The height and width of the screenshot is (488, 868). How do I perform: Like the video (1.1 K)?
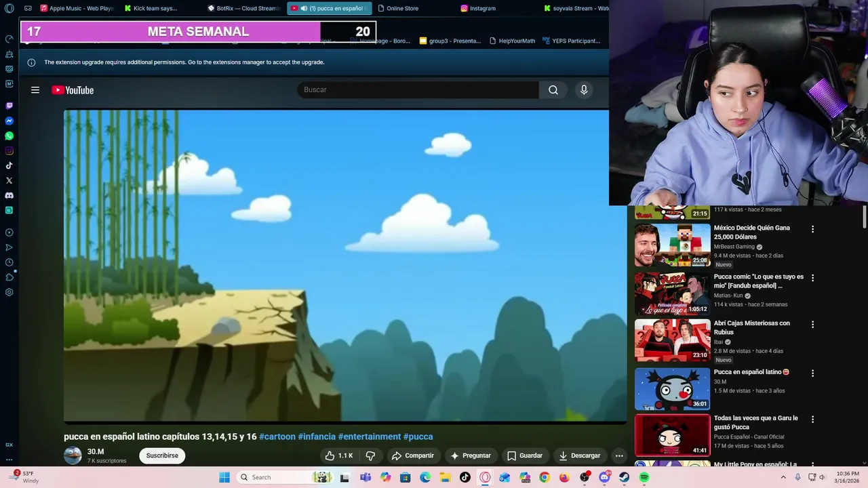[338, 455]
